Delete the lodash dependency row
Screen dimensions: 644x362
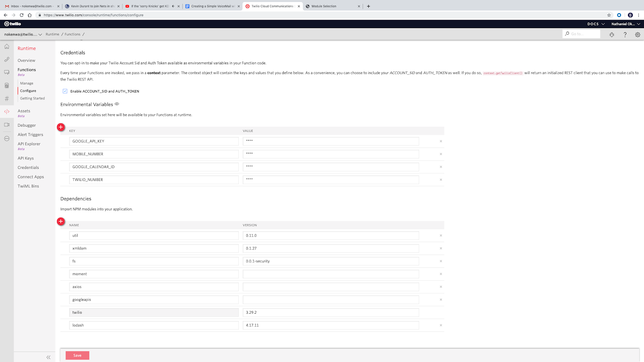tap(441, 325)
